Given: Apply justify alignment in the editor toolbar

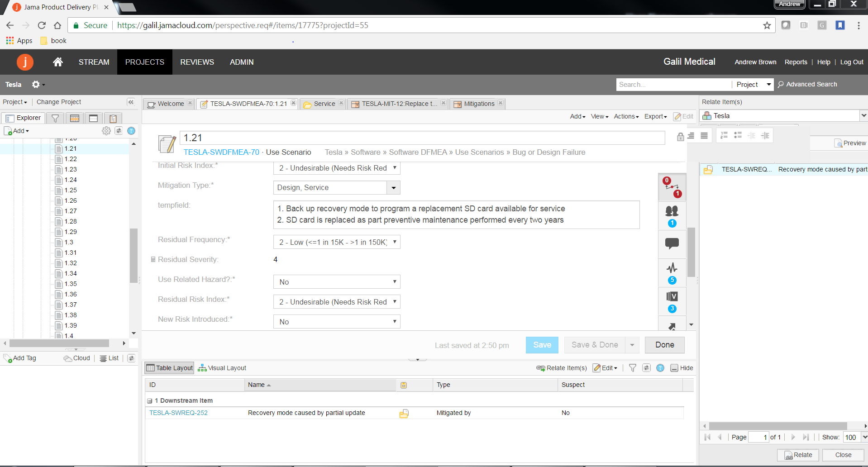Looking at the screenshot, I should [x=704, y=135].
